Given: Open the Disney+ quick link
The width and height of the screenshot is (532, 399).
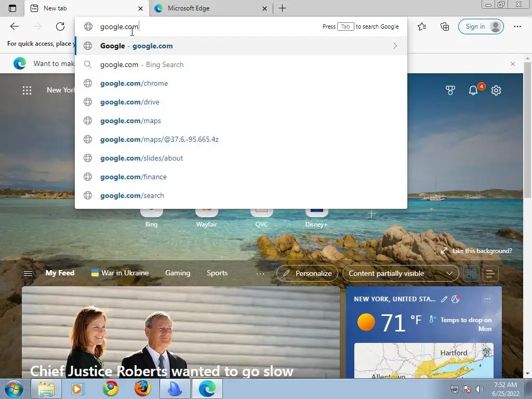Looking at the screenshot, I should point(316,218).
